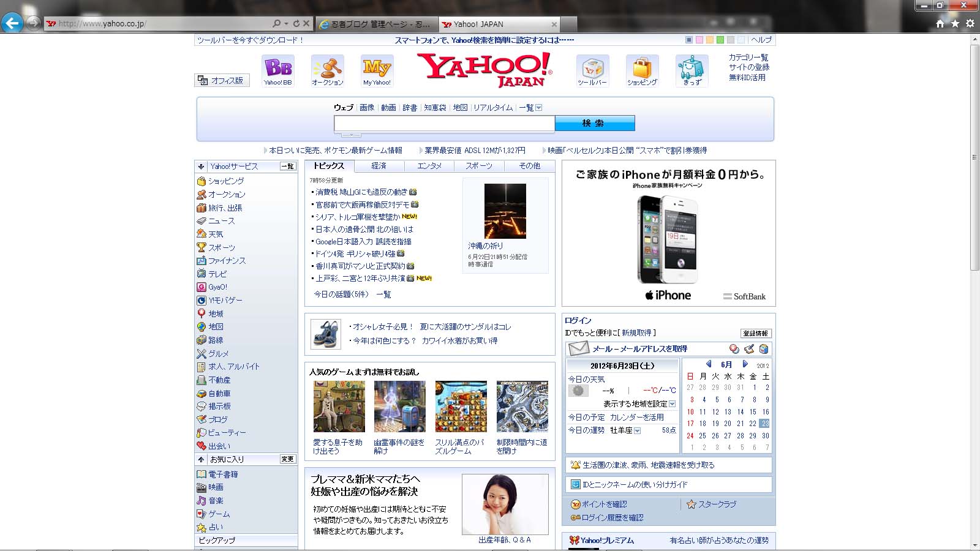Open the 表示する地域を設定 region dropdown
This screenshot has height=551, width=980.
click(673, 404)
